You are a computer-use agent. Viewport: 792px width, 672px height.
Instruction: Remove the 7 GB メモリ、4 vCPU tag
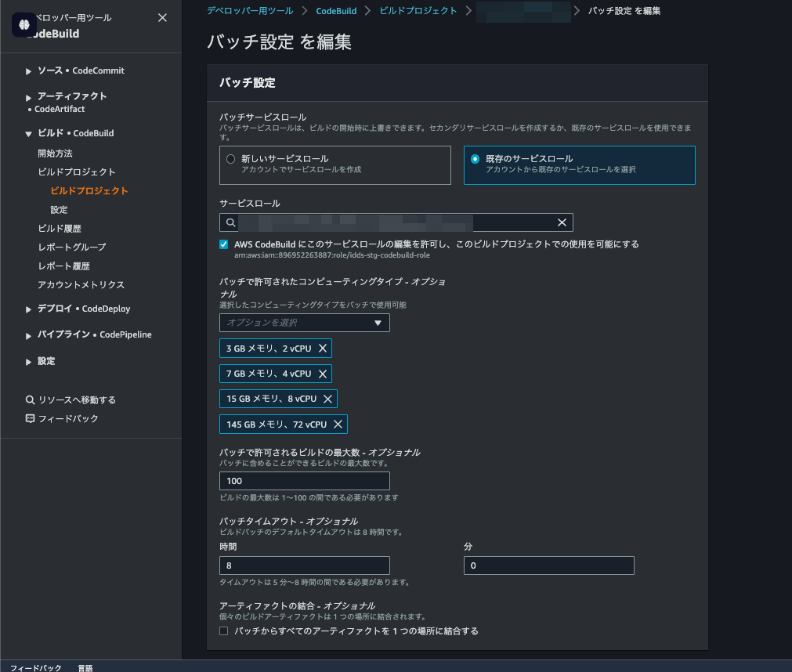coord(323,374)
